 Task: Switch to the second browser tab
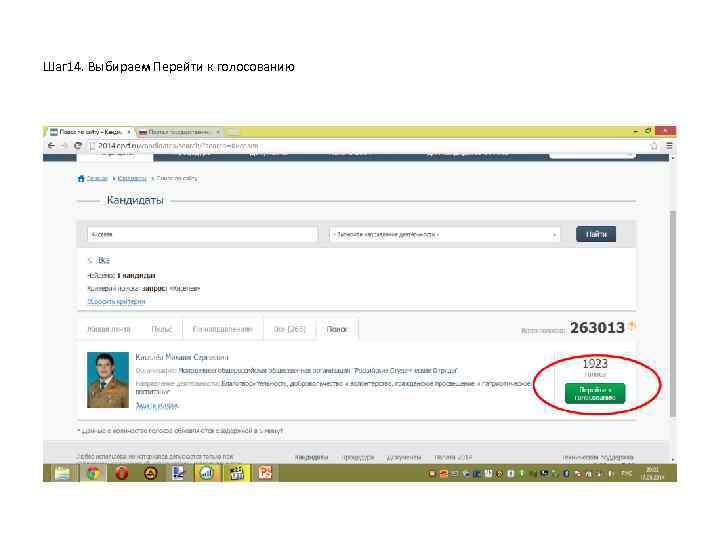pos(177,132)
